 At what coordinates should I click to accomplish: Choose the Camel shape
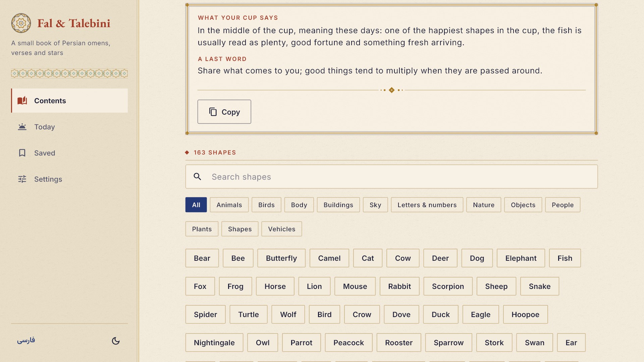click(x=329, y=258)
